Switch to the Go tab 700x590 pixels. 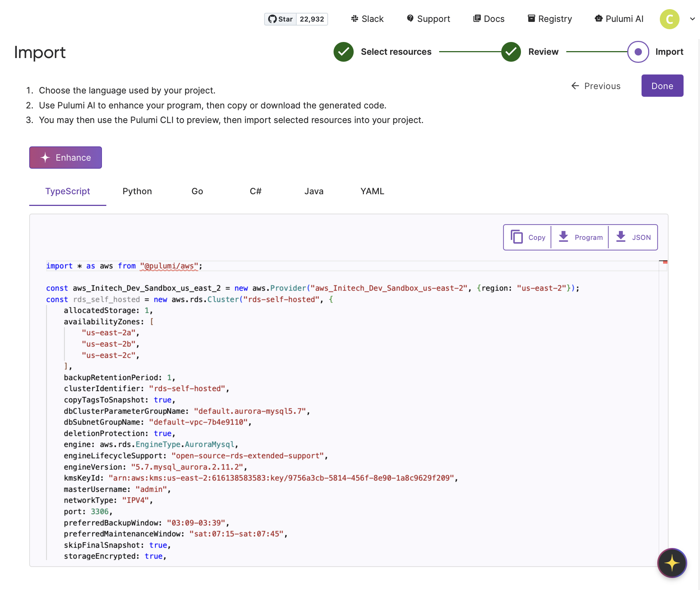click(197, 191)
